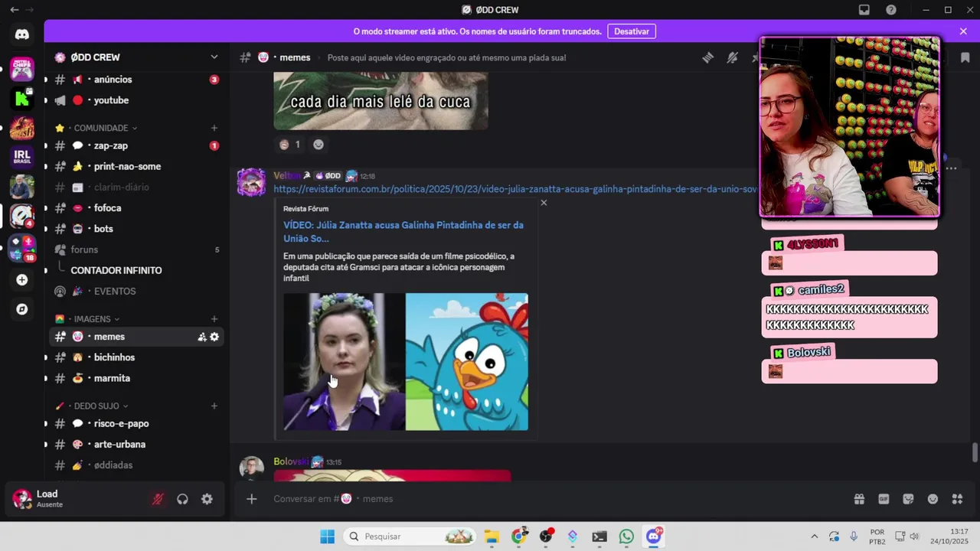The height and width of the screenshot is (551, 980).
Task: Create channel in COMUNIDADE category
Action: pos(214,128)
